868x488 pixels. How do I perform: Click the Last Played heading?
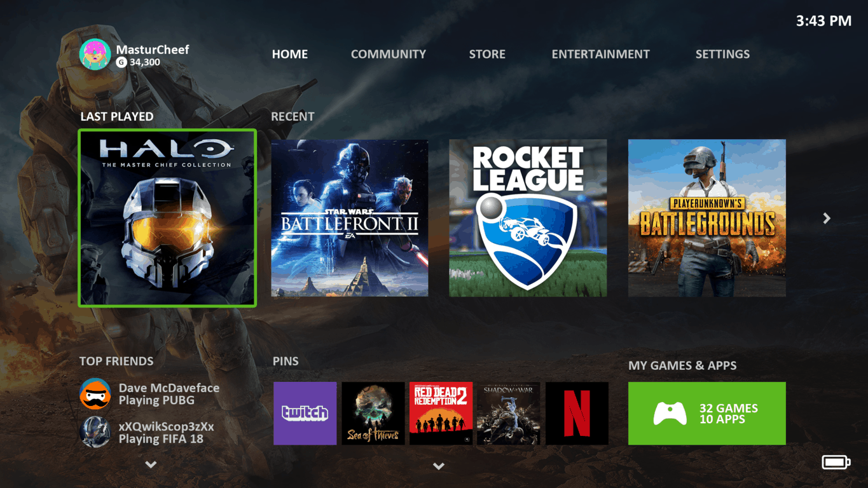pyautogui.click(x=117, y=116)
